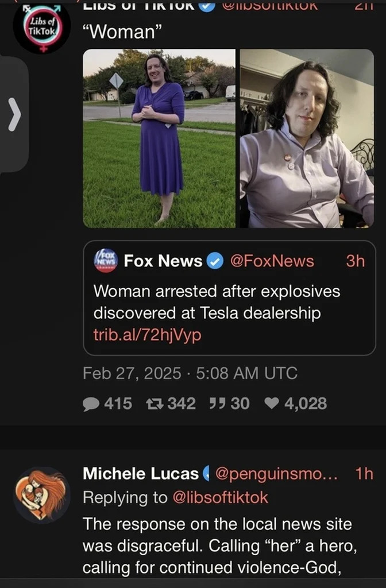This screenshot has height=588, width=386.
Task: Tap the Feb 27, 2025 timestamp
Action: pos(190,373)
